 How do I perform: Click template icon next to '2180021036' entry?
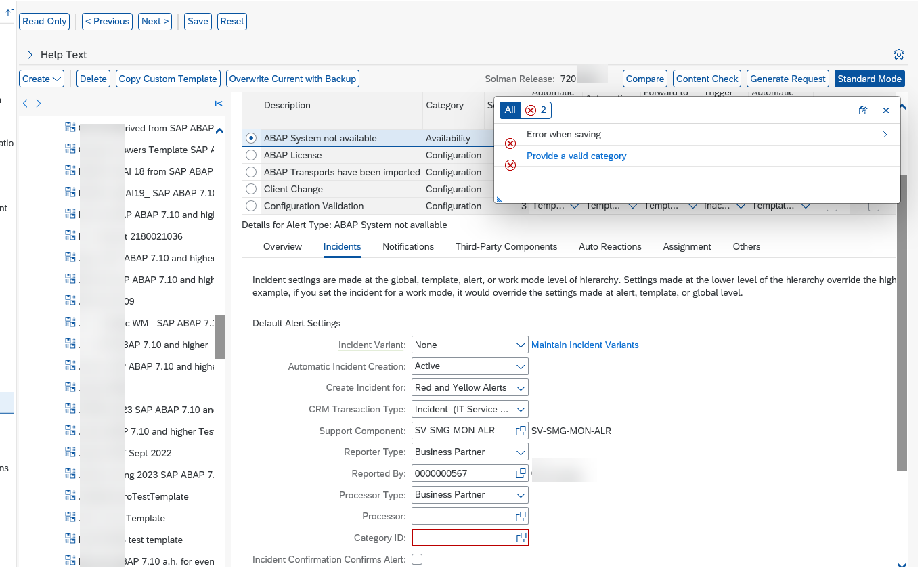(x=70, y=236)
